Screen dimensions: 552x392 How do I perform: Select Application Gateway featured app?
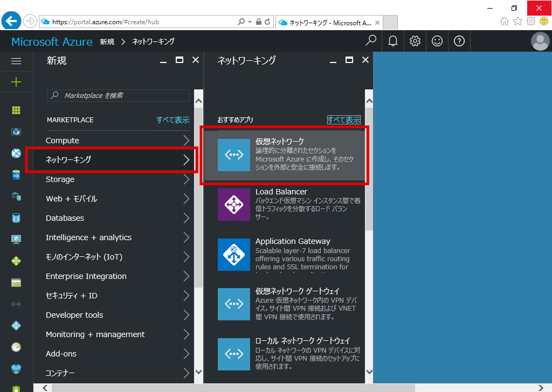(289, 254)
